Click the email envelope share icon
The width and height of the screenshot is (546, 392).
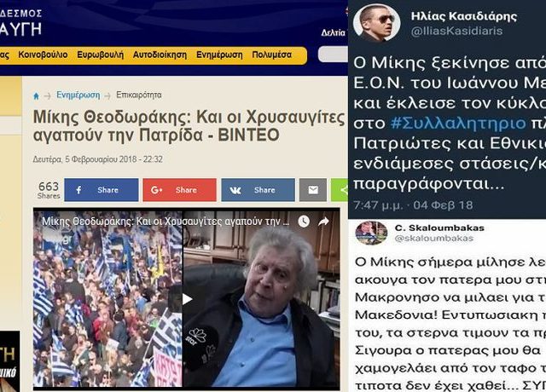click(x=313, y=190)
